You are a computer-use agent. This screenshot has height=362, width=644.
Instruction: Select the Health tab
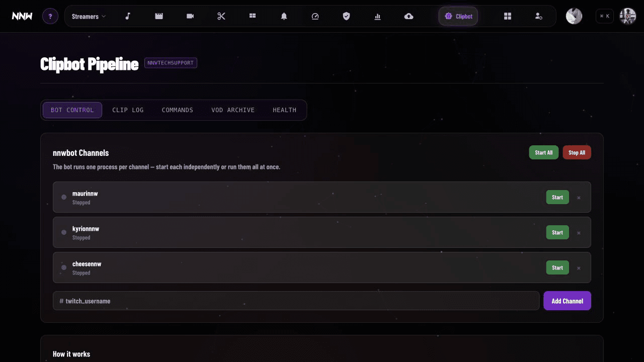tap(285, 110)
